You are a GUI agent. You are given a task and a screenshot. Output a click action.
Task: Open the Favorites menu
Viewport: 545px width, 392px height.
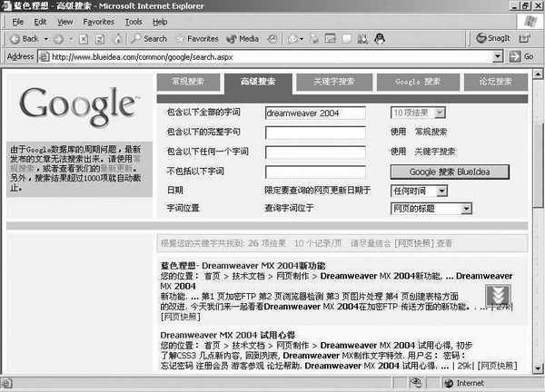click(x=98, y=21)
